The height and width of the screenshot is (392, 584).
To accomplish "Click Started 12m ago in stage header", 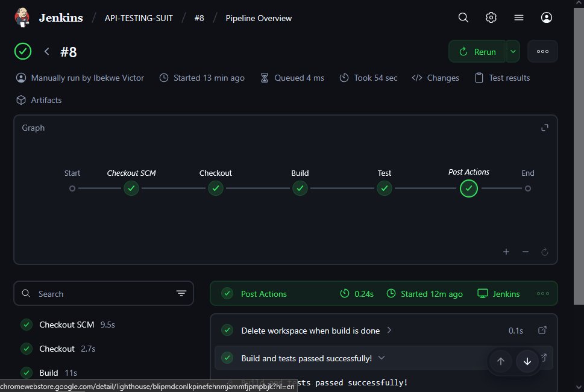I will point(432,294).
